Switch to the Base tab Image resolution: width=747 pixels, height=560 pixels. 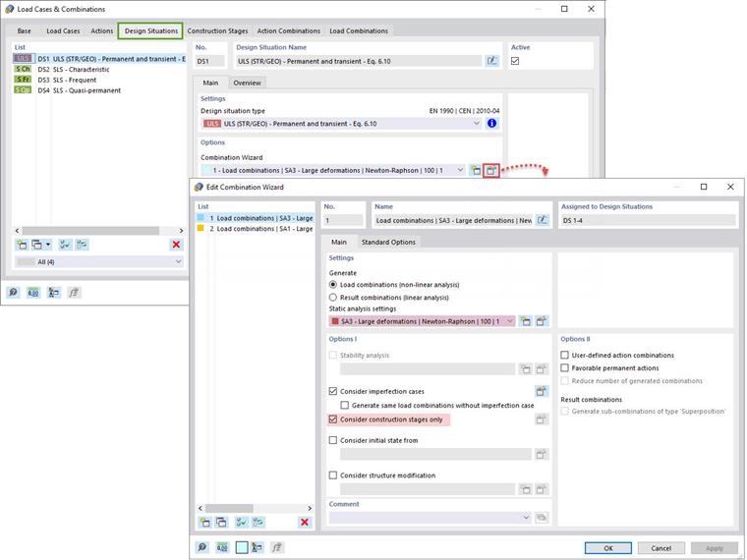click(24, 31)
